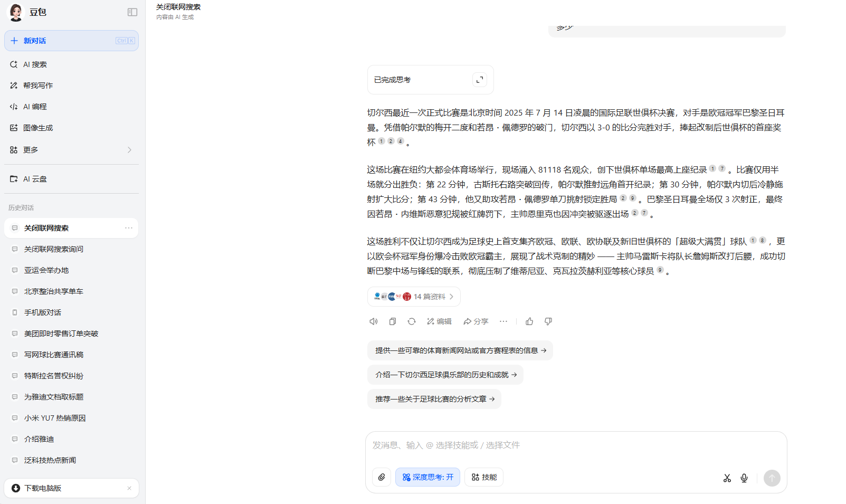Collapse the sidebar panel icon
This screenshot has height=504, width=846.
tap(132, 12)
